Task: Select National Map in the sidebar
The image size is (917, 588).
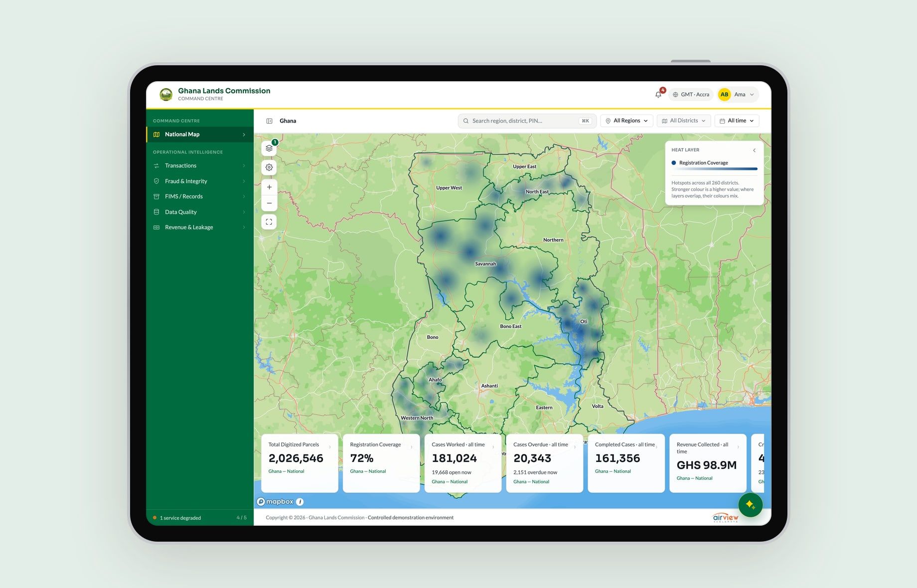Action: (200, 135)
